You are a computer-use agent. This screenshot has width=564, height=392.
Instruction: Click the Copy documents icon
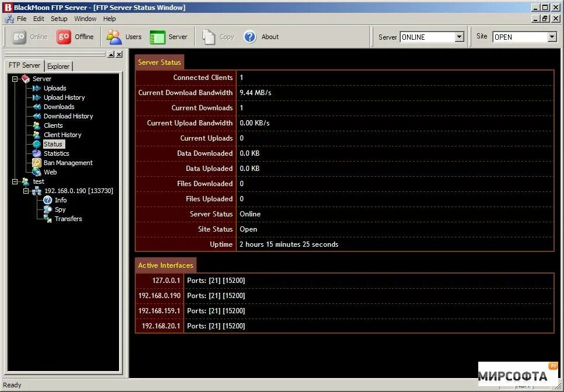pos(209,37)
